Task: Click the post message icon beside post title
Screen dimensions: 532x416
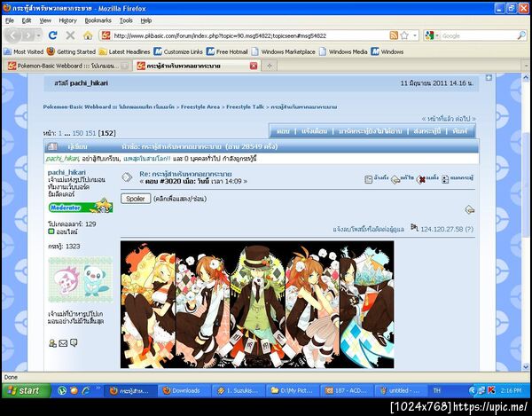Action: click(x=127, y=177)
